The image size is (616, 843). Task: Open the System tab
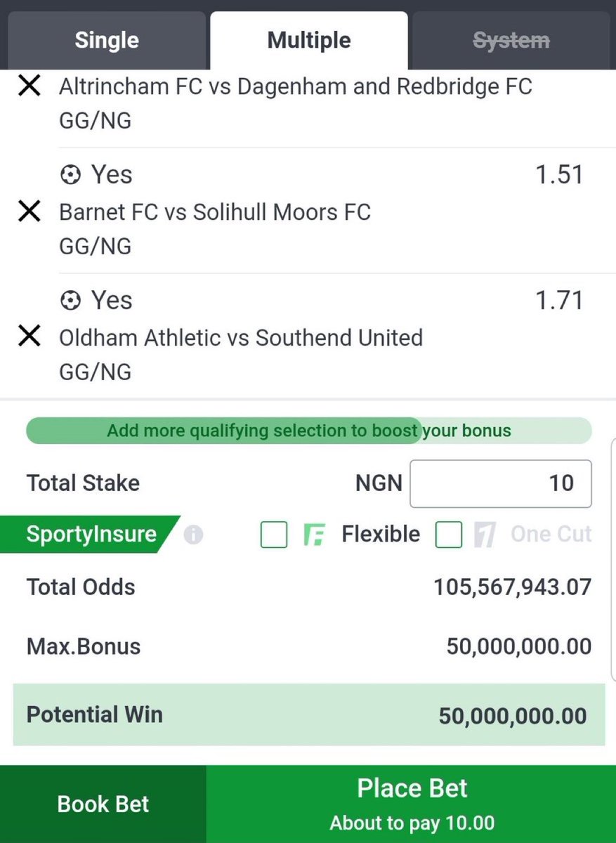tap(511, 41)
